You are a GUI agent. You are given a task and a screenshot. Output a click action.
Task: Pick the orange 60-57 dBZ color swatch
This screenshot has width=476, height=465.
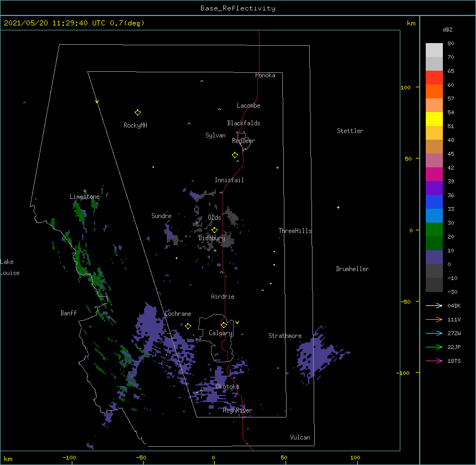point(434,91)
